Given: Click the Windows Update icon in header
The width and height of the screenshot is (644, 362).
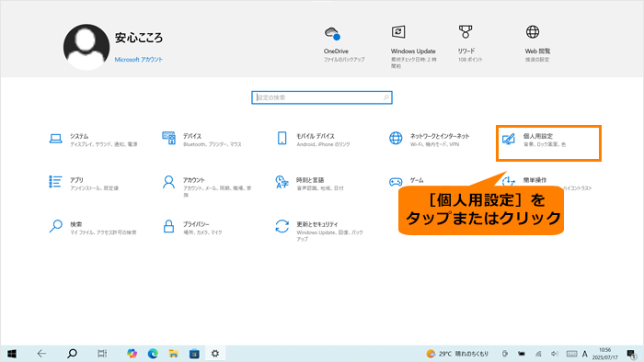Looking at the screenshot, I should point(398,31).
